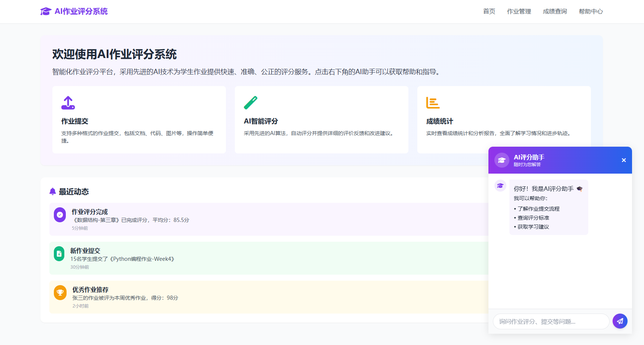Click the 《数据结构-第三章》 score description
644x345 pixels.
[x=131, y=220]
